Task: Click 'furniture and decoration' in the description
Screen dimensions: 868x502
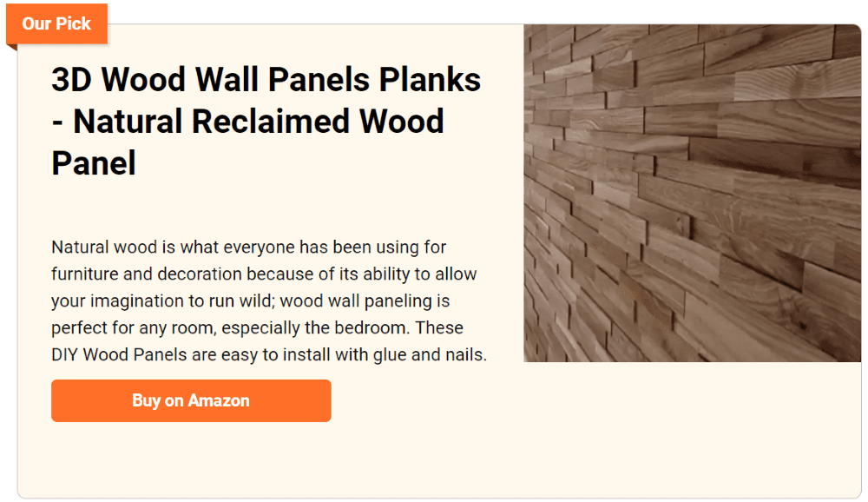Action: pos(147,274)
